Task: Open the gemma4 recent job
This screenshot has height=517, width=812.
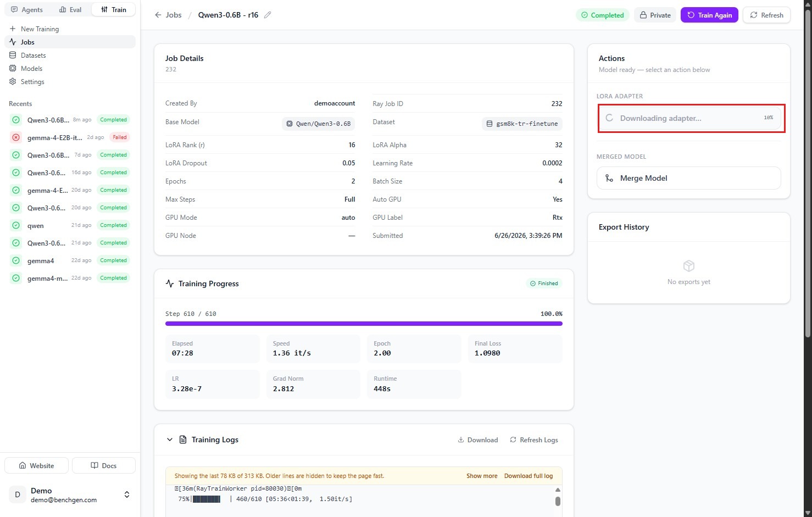Action: coord(70,260)
